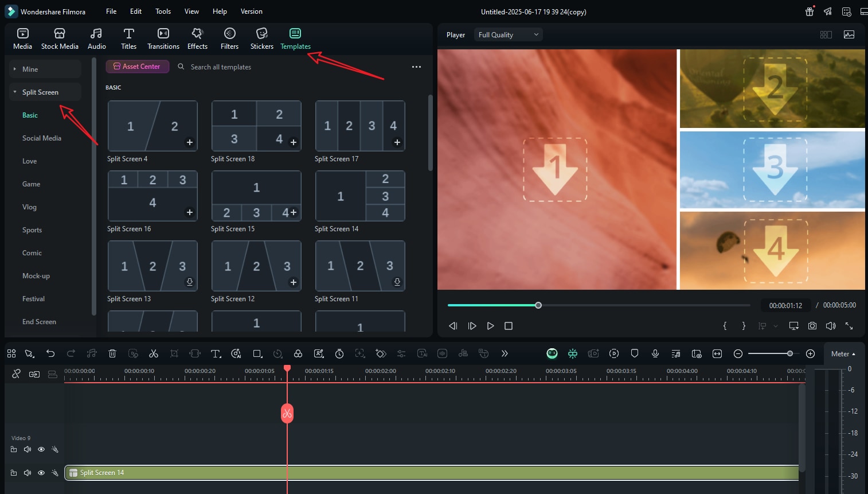The width and height of the screenshot is (868, 494).
Task: Zoom in timeline with plus icon
Action: click(x=810, y=353)
